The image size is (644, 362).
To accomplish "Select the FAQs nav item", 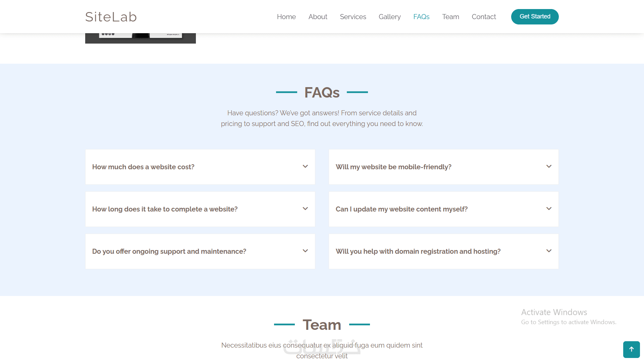I will (x=421, y=17).
